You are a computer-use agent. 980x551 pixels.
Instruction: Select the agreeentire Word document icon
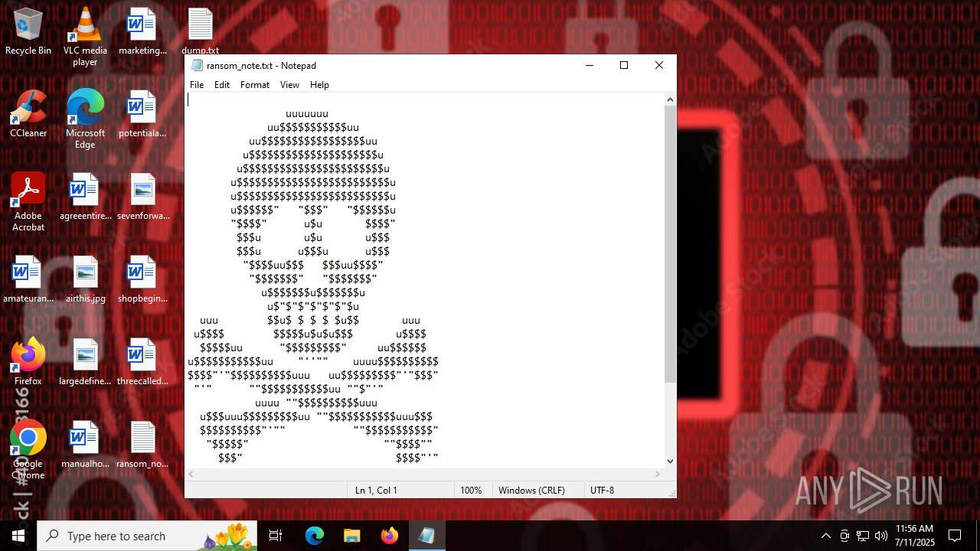point(85,197)
